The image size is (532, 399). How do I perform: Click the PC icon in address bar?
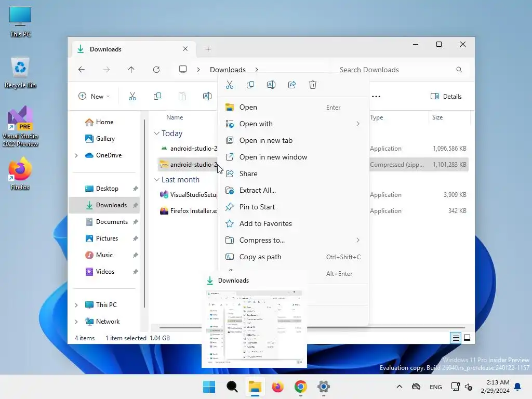tap(183, 70)
